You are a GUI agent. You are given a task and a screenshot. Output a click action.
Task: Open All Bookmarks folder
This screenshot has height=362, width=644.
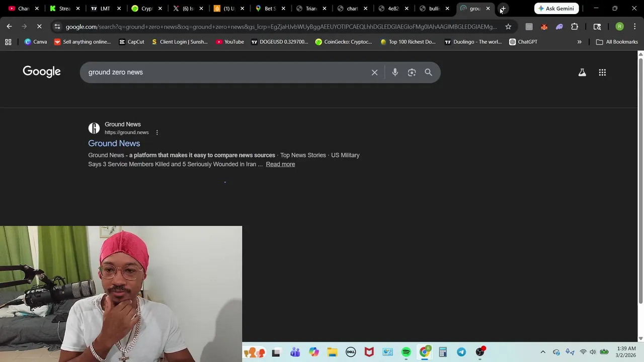[617, 42]
